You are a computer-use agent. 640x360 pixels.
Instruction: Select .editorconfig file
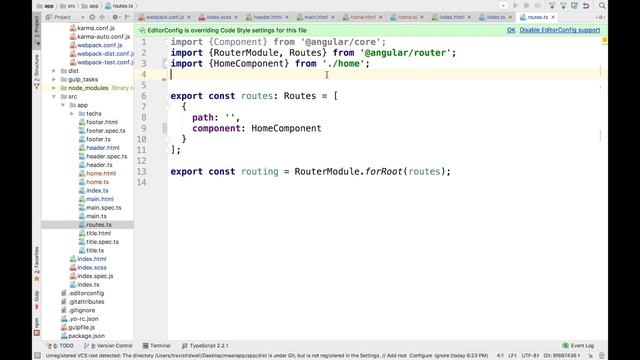coord(82,293)
